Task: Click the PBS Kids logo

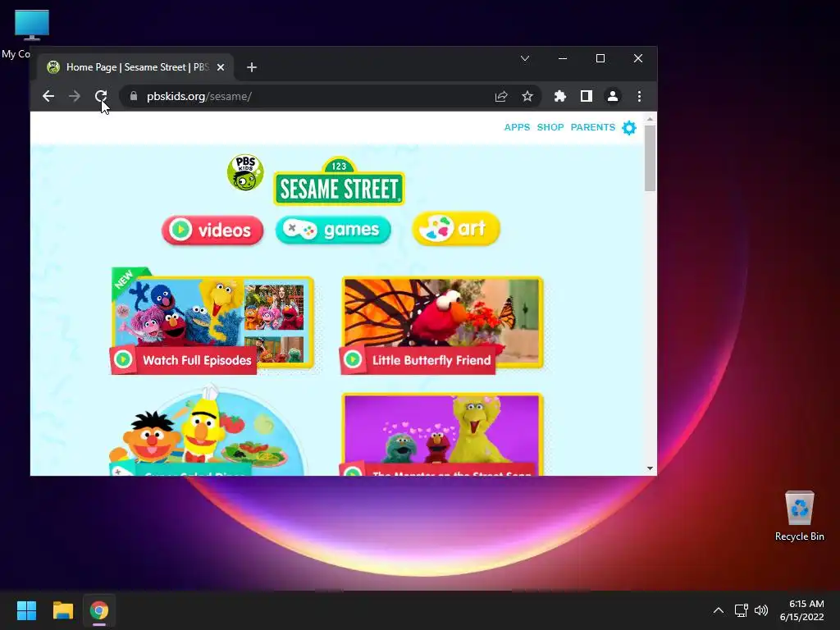Action: [245, 172]
